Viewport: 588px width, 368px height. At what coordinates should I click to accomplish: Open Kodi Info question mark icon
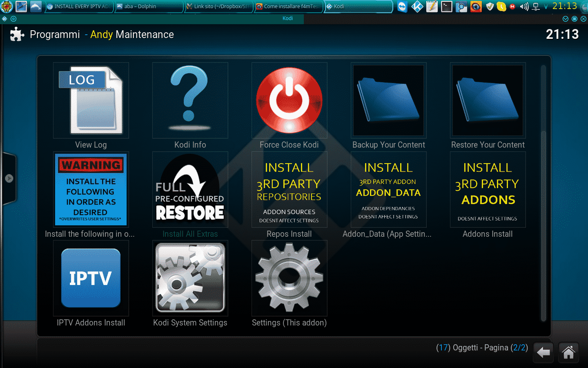pos(190,101)
